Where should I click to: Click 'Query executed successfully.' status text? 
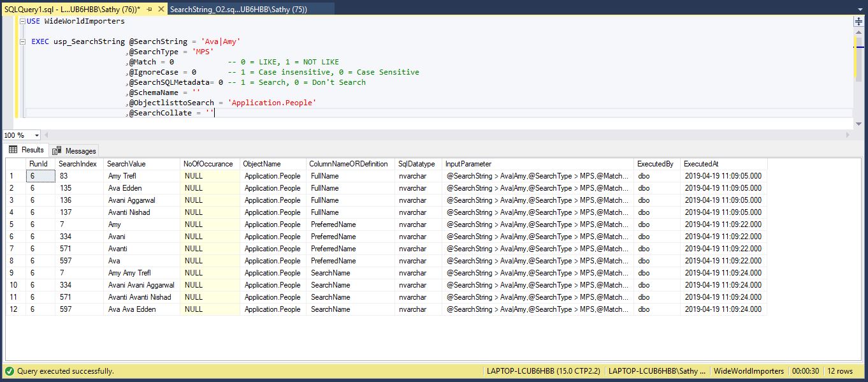66,371
